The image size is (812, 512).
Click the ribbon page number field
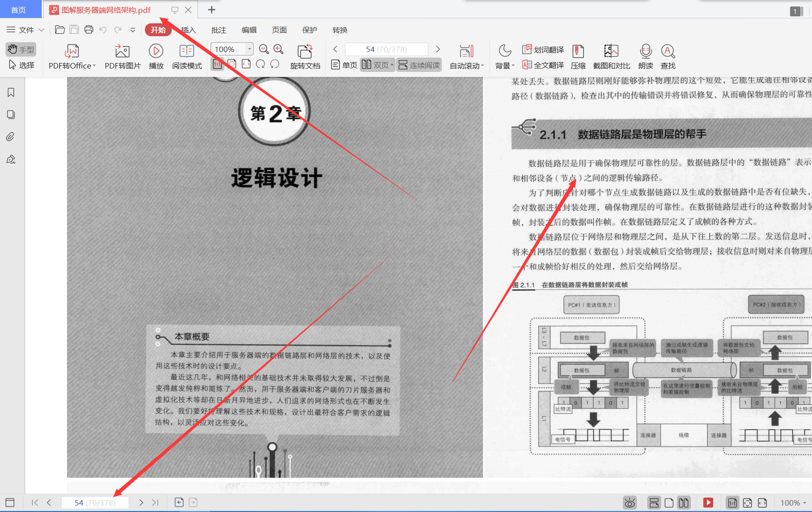386,49
